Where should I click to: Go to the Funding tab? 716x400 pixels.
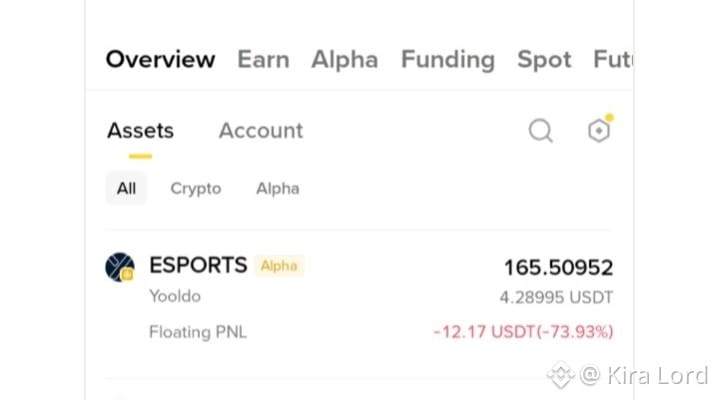(448, 60)
